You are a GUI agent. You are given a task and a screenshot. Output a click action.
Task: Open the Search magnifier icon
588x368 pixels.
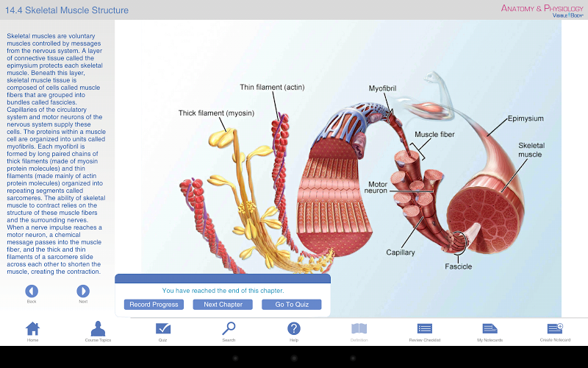[x=229, y=328]
